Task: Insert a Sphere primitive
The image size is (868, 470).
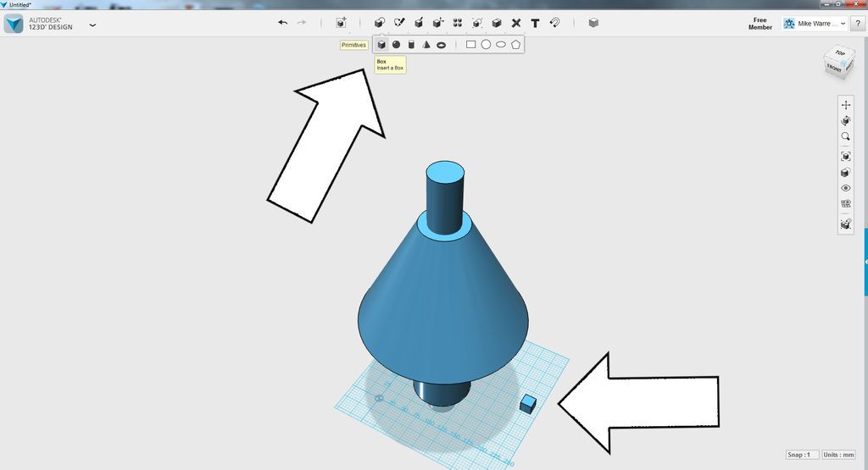Action: tap(397, 45)
